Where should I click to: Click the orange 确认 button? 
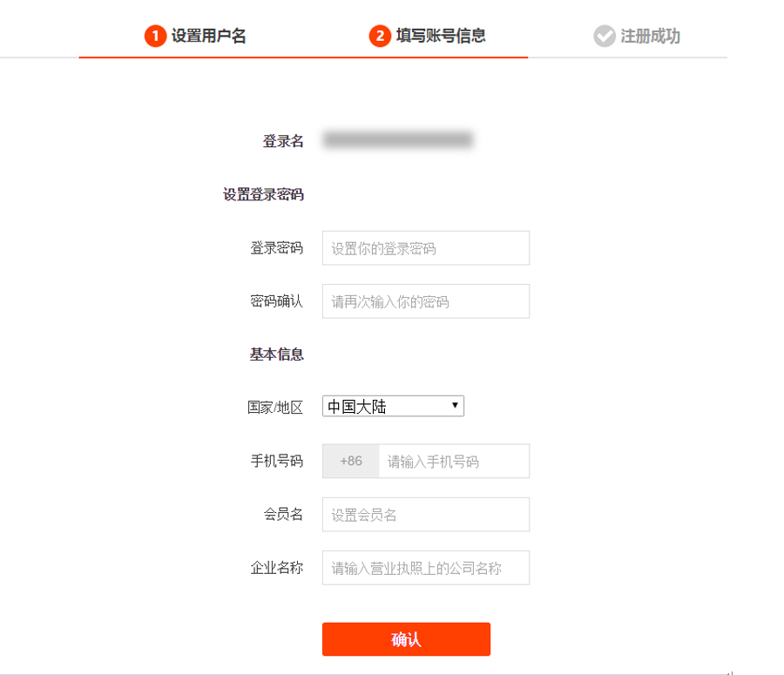(406, 639)
